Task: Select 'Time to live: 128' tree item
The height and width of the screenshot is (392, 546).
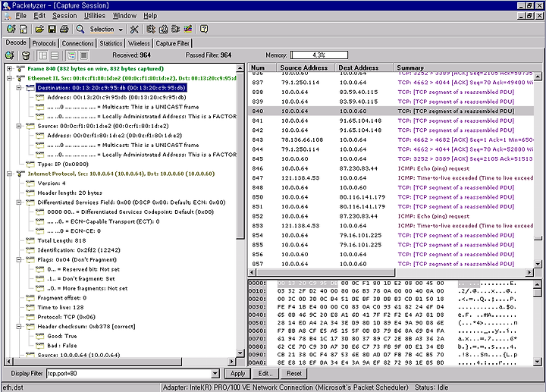Action: [x=61, y=307]
